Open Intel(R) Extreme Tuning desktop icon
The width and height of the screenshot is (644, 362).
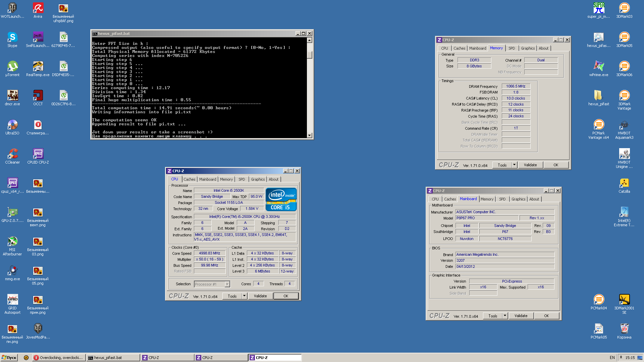point(624,217)
